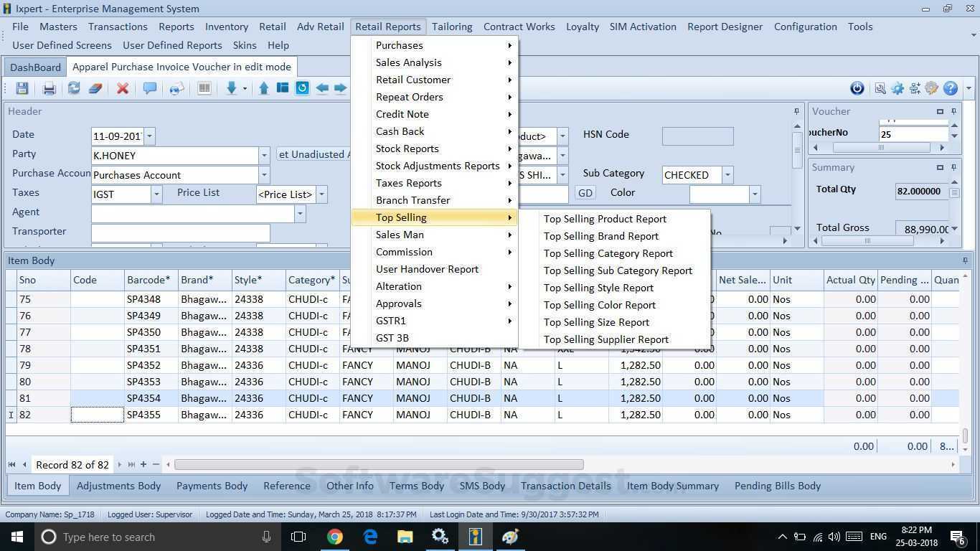Delete the record using the red X icon
This screenshot has height=551, width=980.
tap(122, 88)
